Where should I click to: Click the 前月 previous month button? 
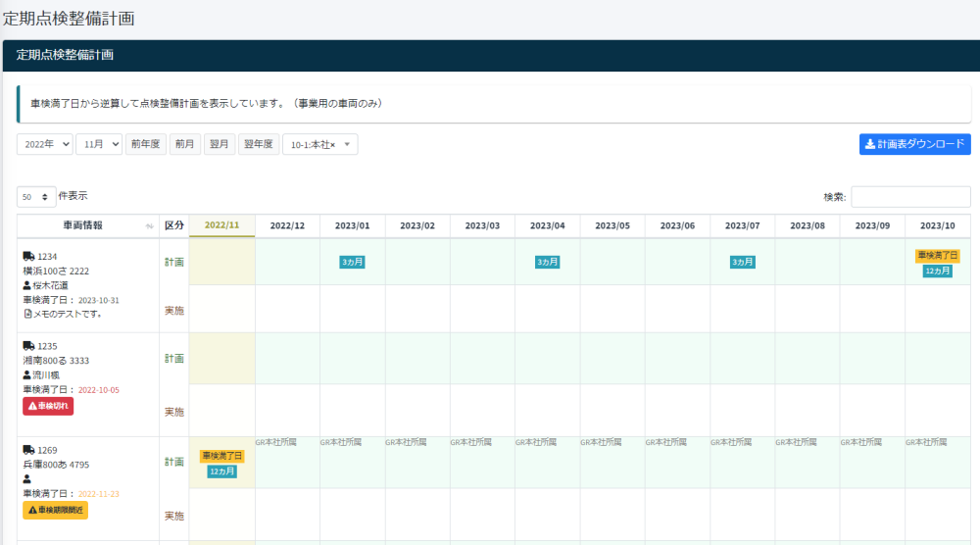(184, 144)
